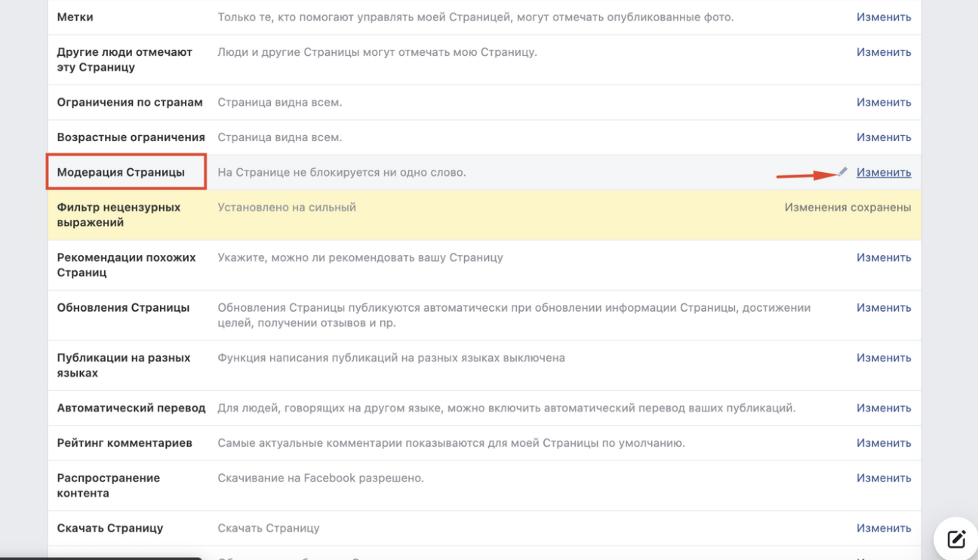The image size is (978, 560).
Task: Edit Другие люди отмечают эту Страницу setting
Action: click(x=883, y=52)
